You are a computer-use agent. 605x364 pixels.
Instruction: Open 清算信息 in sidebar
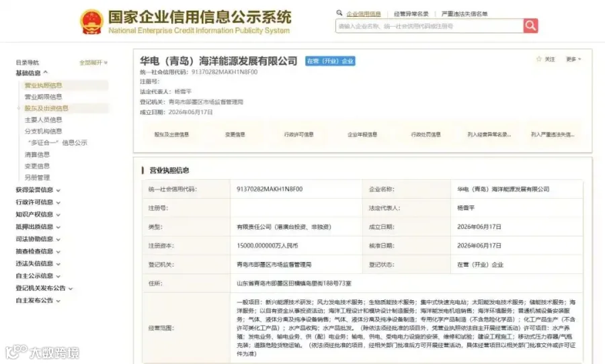pyautogui.click(x=37, y=154)
